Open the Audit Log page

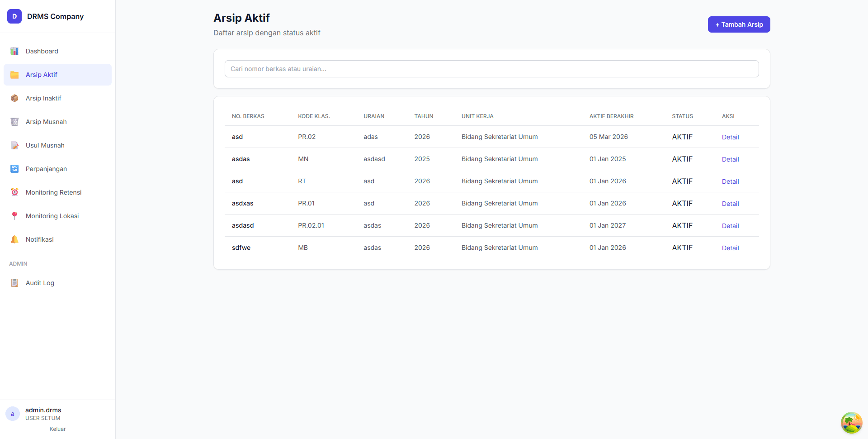[x=57, y=283]
